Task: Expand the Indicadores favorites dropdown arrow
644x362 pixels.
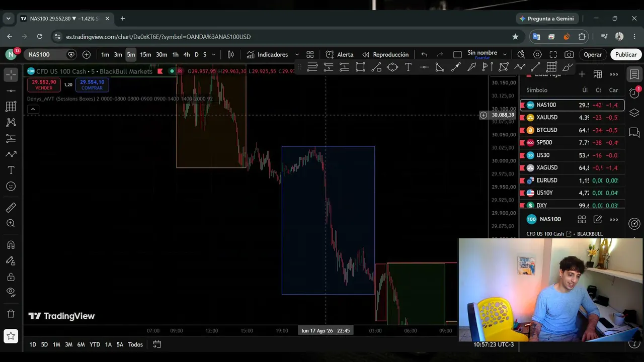Action: (x=297, y=54)
